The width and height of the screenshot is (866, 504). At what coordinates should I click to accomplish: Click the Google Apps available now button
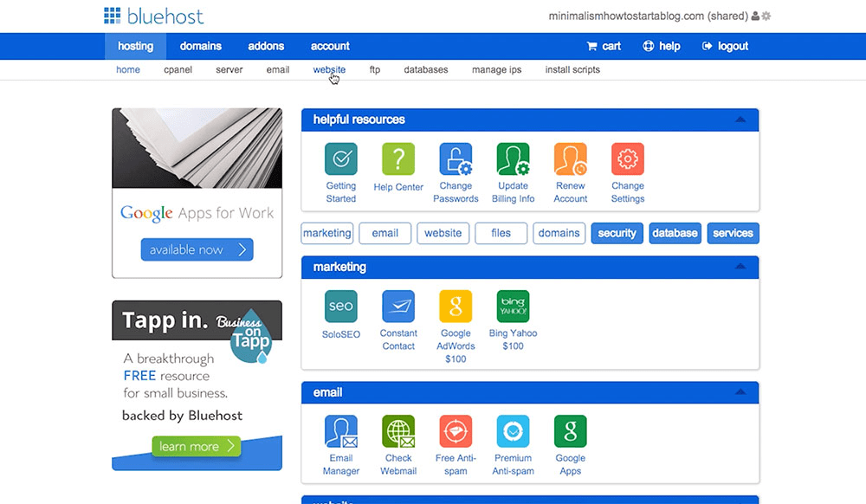coord(197,250)
